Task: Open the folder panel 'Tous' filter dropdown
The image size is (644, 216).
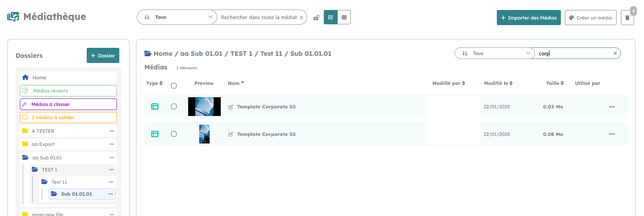Action: pyautogui.click(x=495, y=53)
